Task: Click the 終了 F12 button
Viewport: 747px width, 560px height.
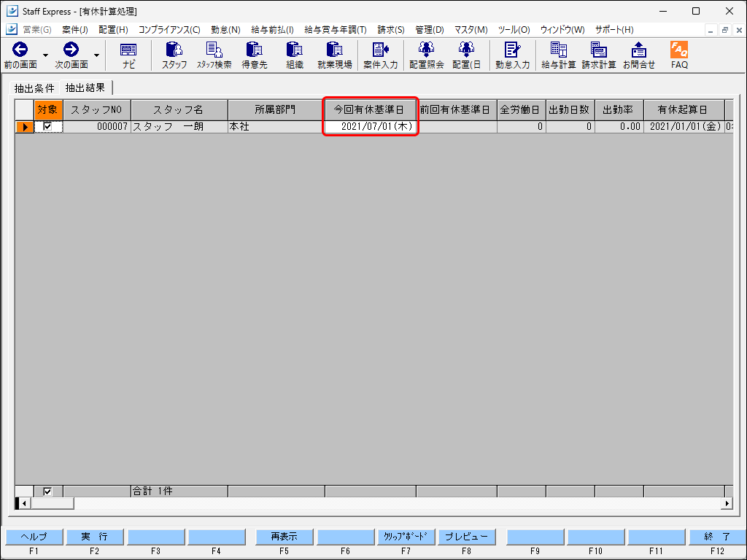Action: click(x=718, y=537)
